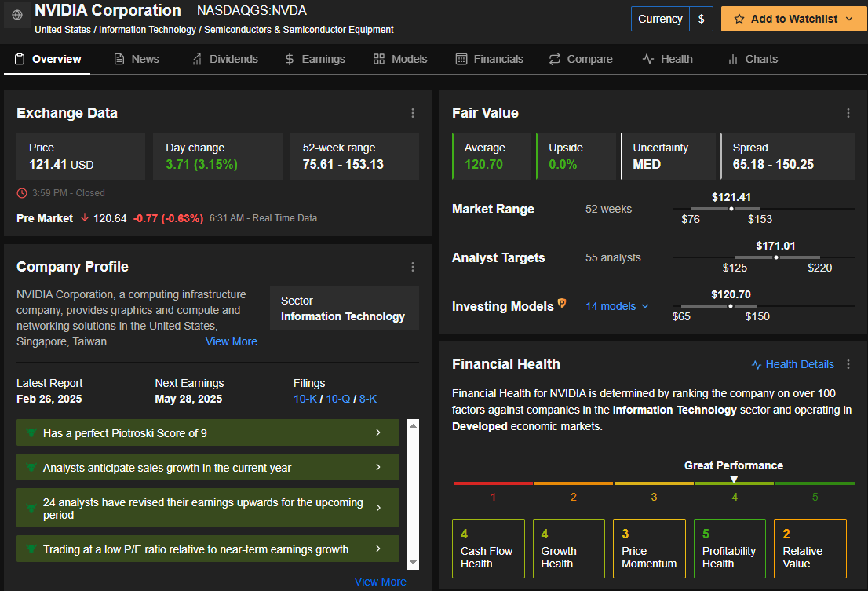
Task: Click the Great Performance health scale indicator
Action: (x=734, y=480)
